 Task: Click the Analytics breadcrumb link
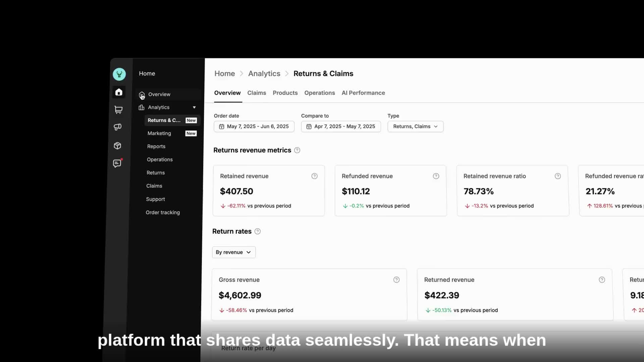264,73
